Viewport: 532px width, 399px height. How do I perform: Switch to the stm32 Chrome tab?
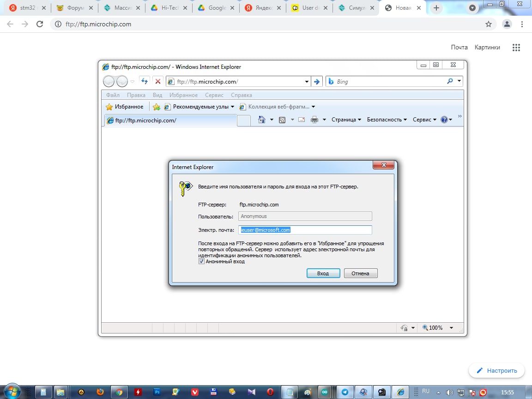(x=27, y=8)
